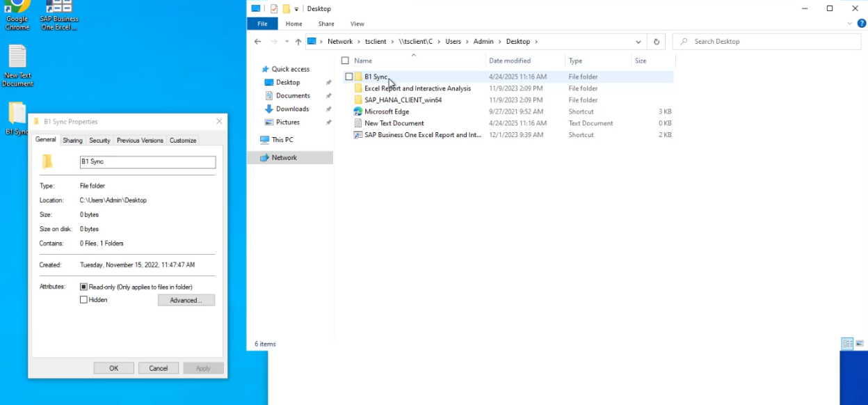This screenshot has width=868, height=405.
Task: Unpin Desktop using its pin icon
Action: coord(328,82)
